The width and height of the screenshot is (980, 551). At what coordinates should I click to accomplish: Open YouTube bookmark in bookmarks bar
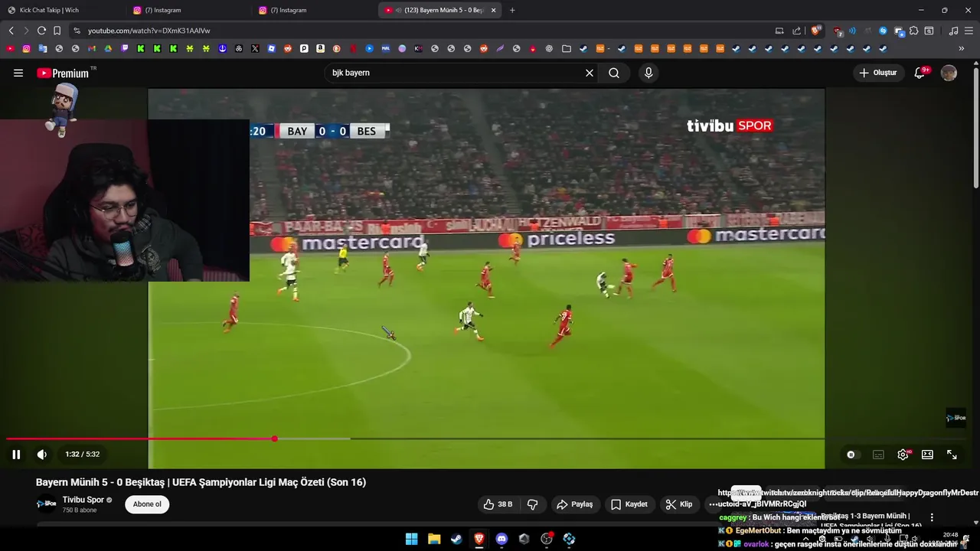tap(10, 48)
